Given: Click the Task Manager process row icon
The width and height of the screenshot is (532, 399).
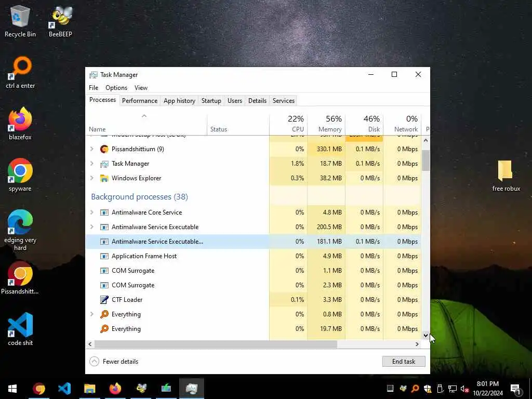Looking at the screenshot, I should 104,164.
